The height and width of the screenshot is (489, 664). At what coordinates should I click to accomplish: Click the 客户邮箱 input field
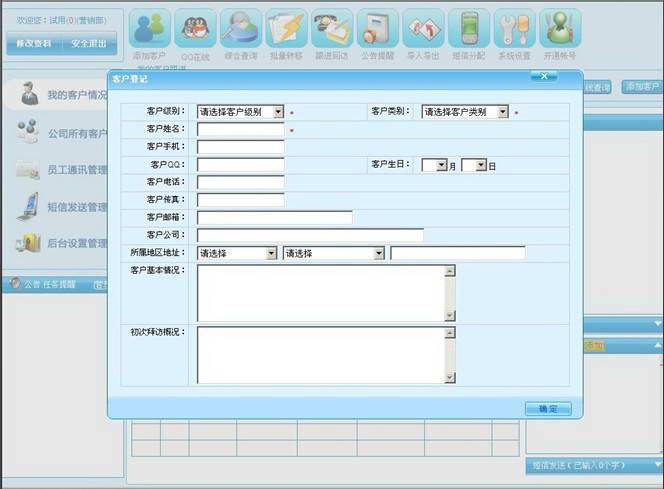274,218
